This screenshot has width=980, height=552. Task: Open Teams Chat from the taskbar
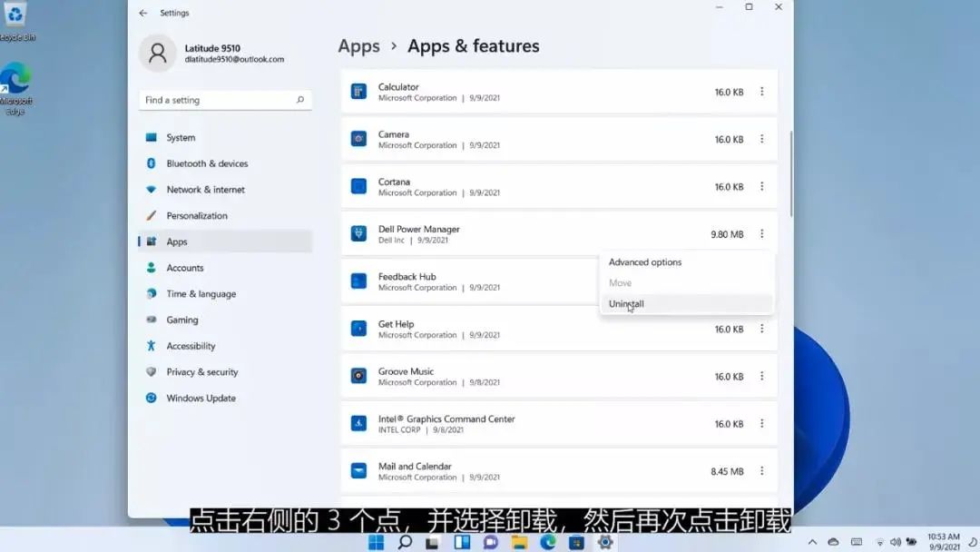492,542
